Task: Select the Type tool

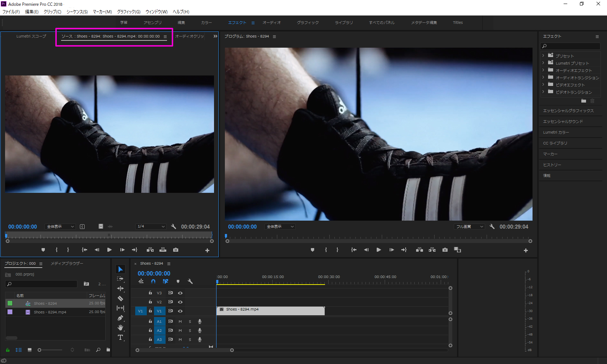Action: (x=120, y=337)
